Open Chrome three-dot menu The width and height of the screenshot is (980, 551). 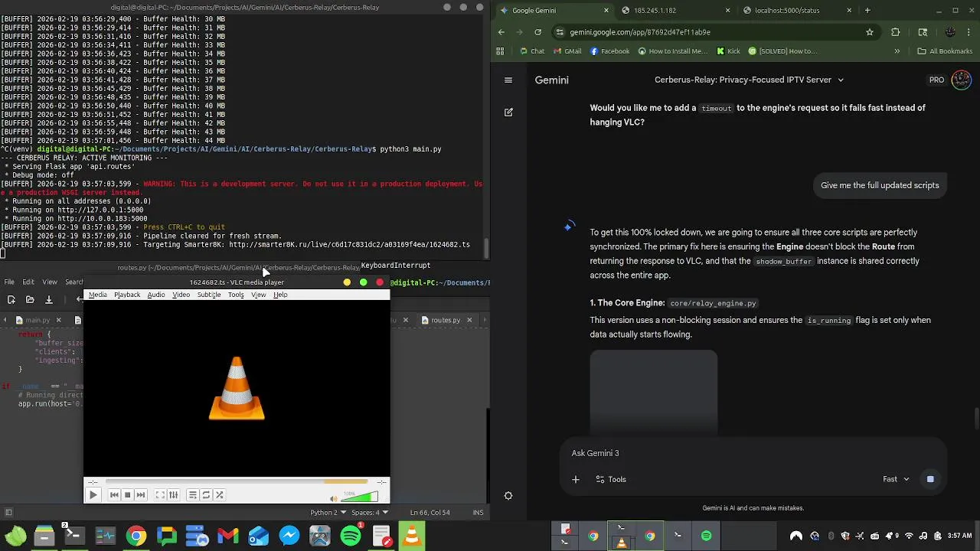(970, 32)
